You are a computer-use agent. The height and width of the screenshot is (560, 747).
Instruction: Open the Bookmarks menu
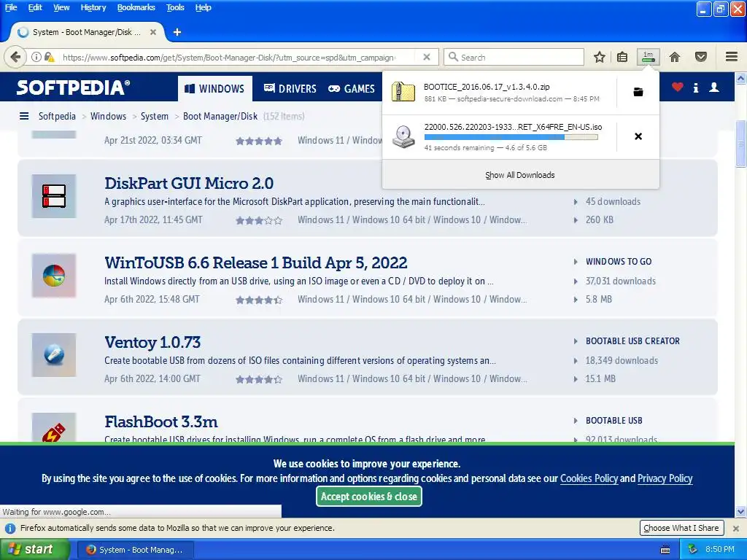pyautogui.click(x=136, y=7)
